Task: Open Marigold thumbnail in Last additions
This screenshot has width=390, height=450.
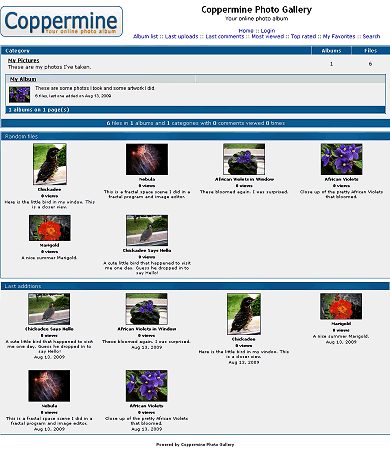Action: pyautogui.click(x=341, y=306)
